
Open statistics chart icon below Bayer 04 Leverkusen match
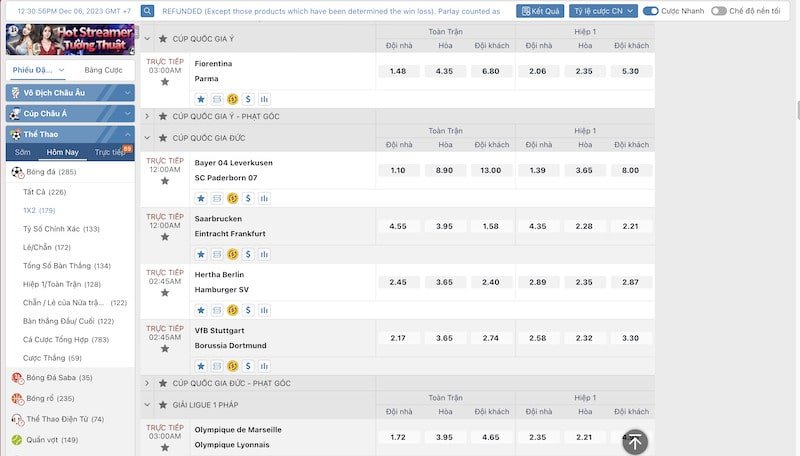click(264, 198)
